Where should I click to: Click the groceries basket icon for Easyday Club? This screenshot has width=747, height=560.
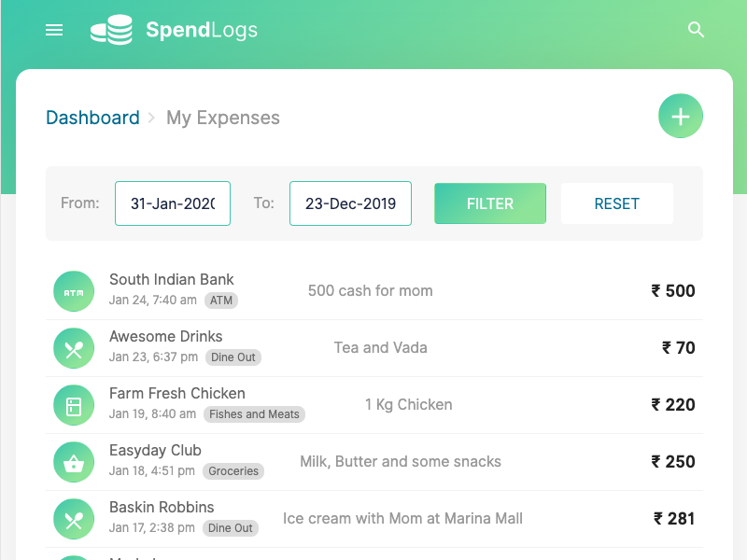click(x=74, y=461)
